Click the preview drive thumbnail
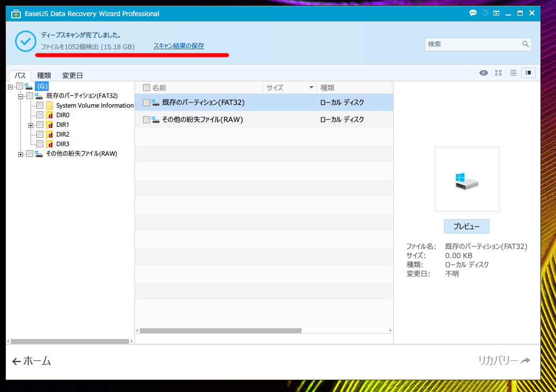 coord(467,179)
